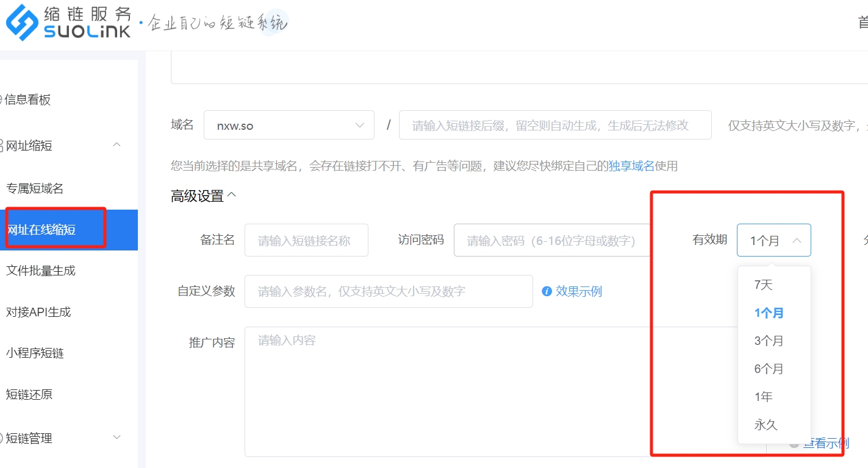Open 短链还原 sidebar item
This screenshot has height=468, width=868.
(29, 394)
